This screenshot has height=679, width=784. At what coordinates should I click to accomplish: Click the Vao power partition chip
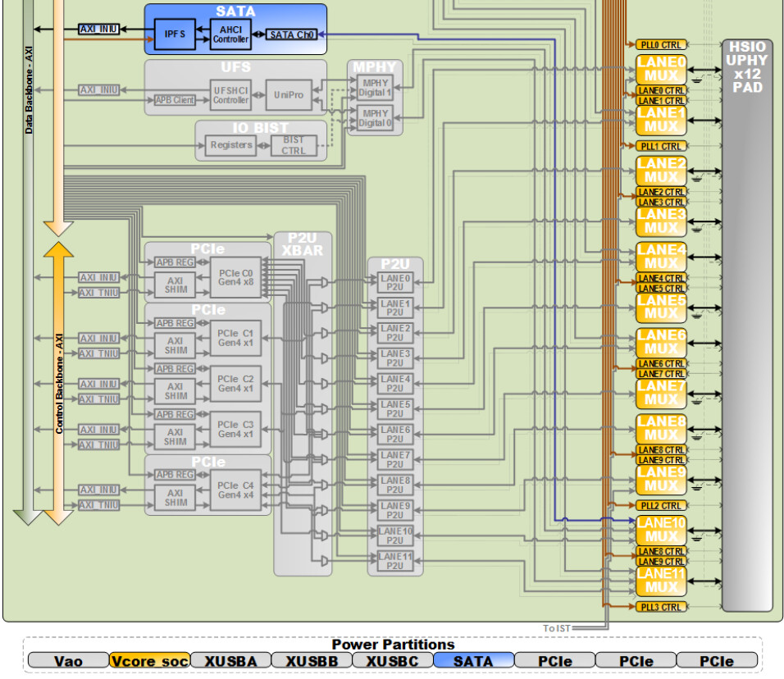click(68, 660)
